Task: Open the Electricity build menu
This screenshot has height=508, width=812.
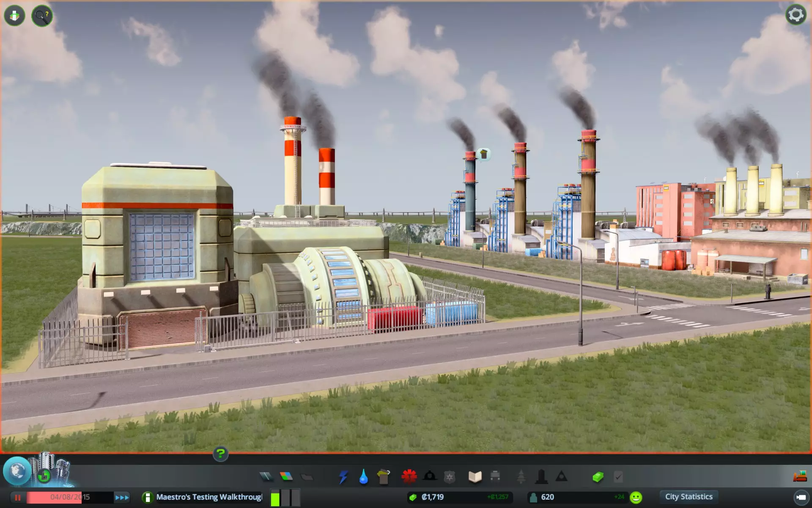Action: (x=343, y=477)
